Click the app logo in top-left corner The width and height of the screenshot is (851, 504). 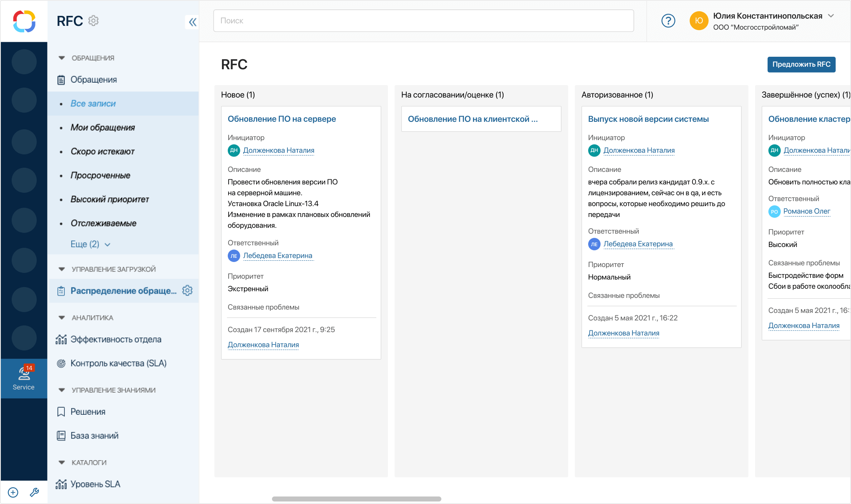tap(24, 21)
